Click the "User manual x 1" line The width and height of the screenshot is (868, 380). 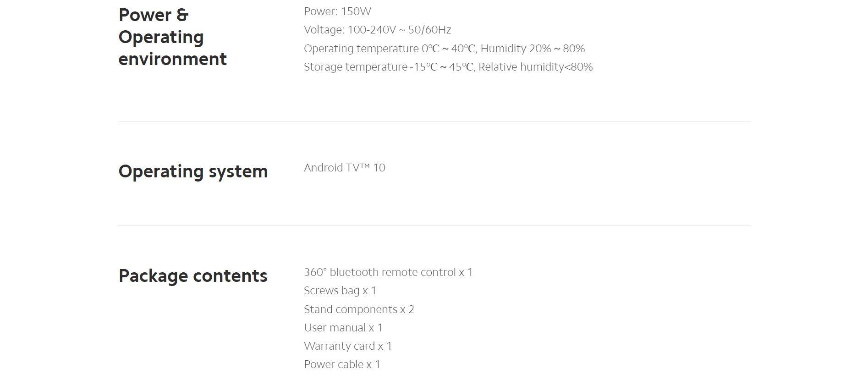point(343,328)
